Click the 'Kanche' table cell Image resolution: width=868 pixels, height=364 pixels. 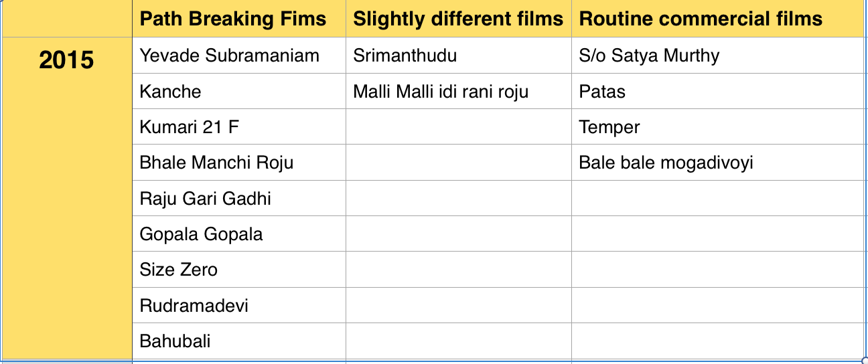pyautogui.click(x=170, y=92)
